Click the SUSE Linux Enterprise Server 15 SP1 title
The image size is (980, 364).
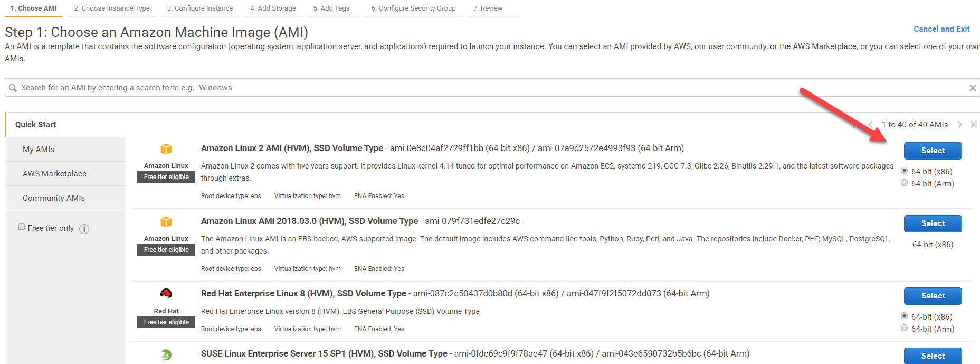pyautogui.click(x=324, y=353)
